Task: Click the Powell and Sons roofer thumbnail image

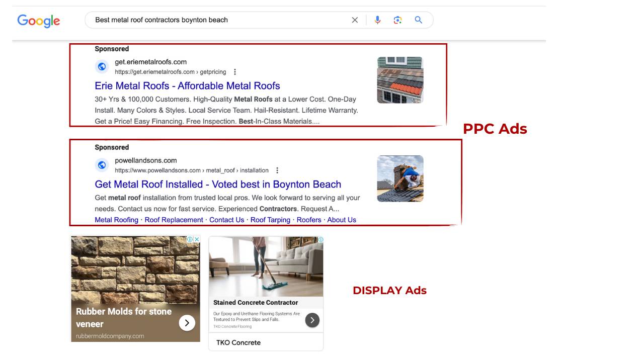Action: pos(400,178)
